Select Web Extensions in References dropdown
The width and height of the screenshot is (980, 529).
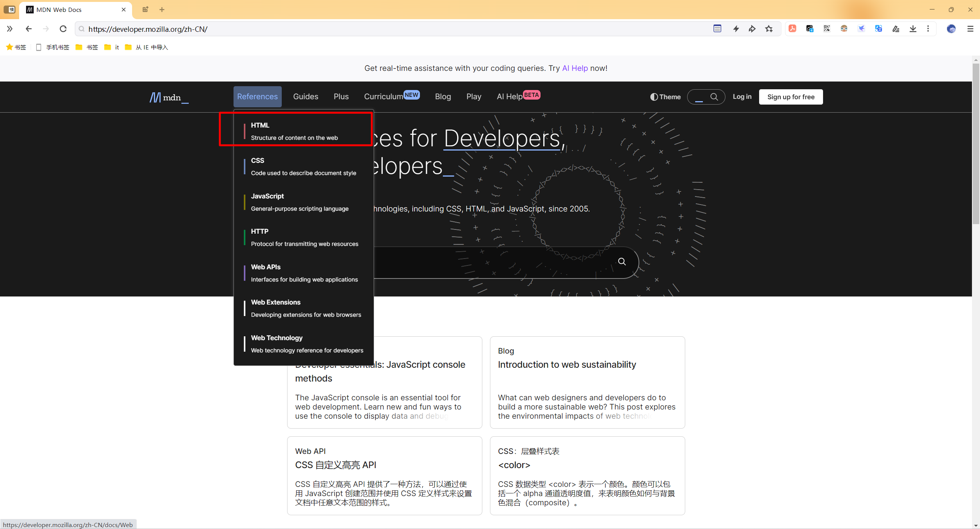tap(304, 308)
